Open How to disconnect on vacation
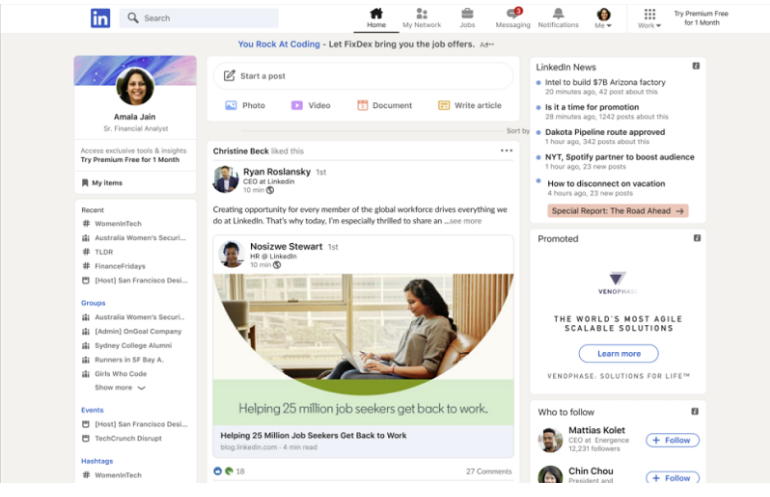 606,184
